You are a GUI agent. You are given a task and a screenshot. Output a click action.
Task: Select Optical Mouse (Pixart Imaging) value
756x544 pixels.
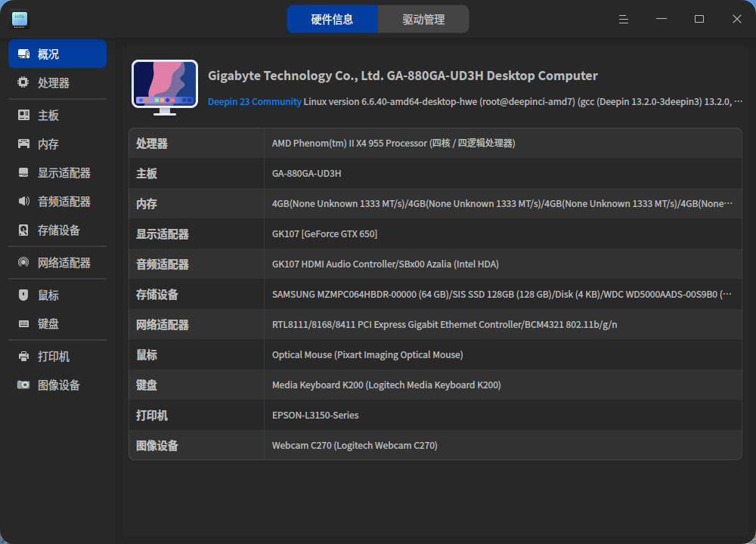click(x=367, y=354)
